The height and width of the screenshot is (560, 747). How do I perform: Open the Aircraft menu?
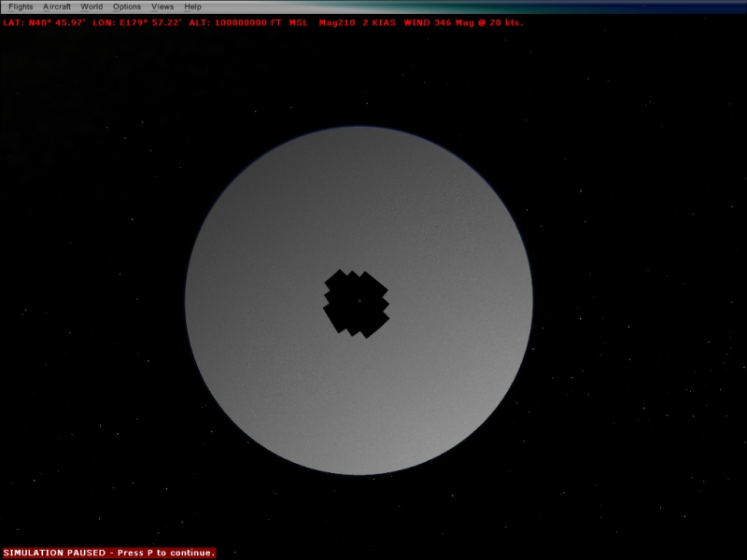coord(57,7)
